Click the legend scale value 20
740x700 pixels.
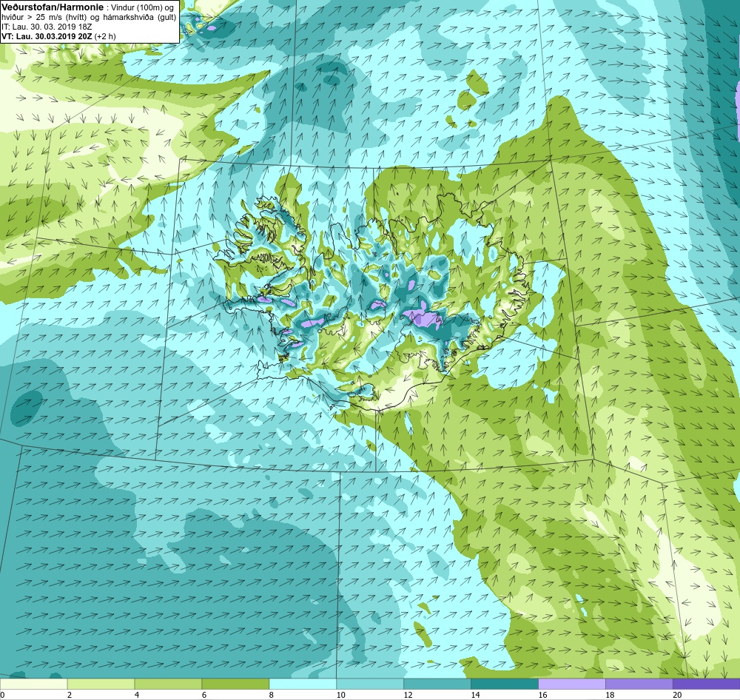point(677,695)
